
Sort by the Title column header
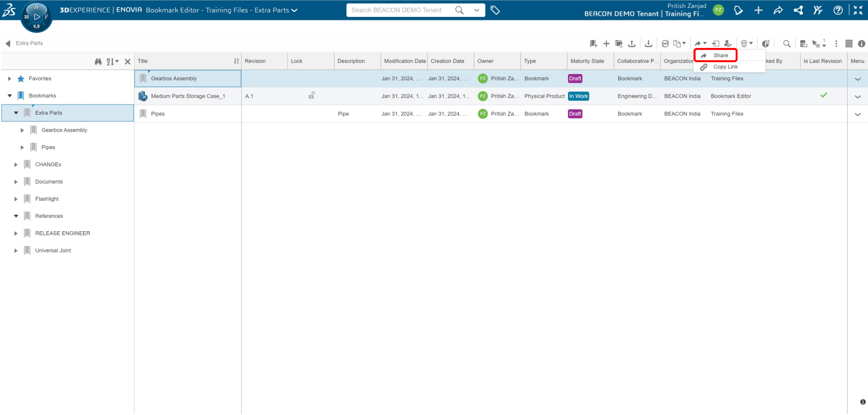(188, 61)
